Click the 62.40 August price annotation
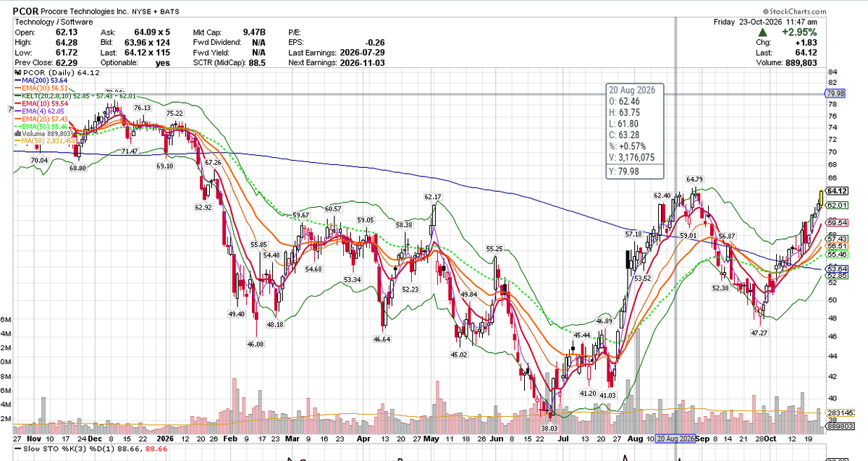868x461 pixels. coord(662,195)
